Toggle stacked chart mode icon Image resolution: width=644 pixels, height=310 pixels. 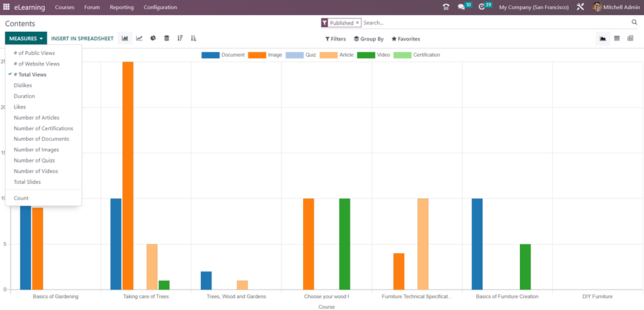pos(166,38)
